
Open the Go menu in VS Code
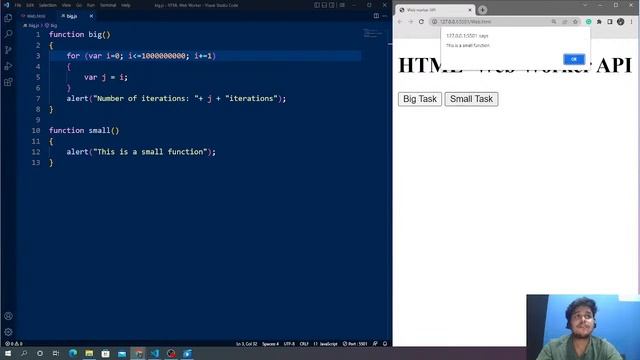(x=79, y=5)
